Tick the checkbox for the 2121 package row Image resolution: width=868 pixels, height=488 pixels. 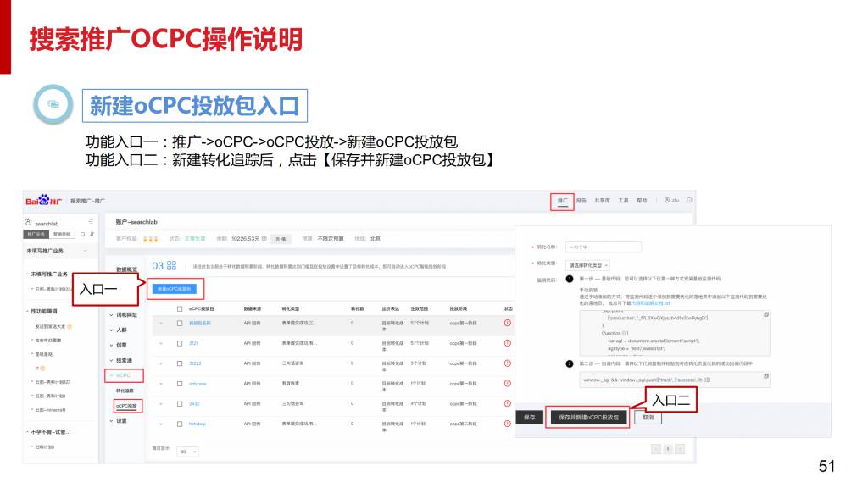(179, 343)
